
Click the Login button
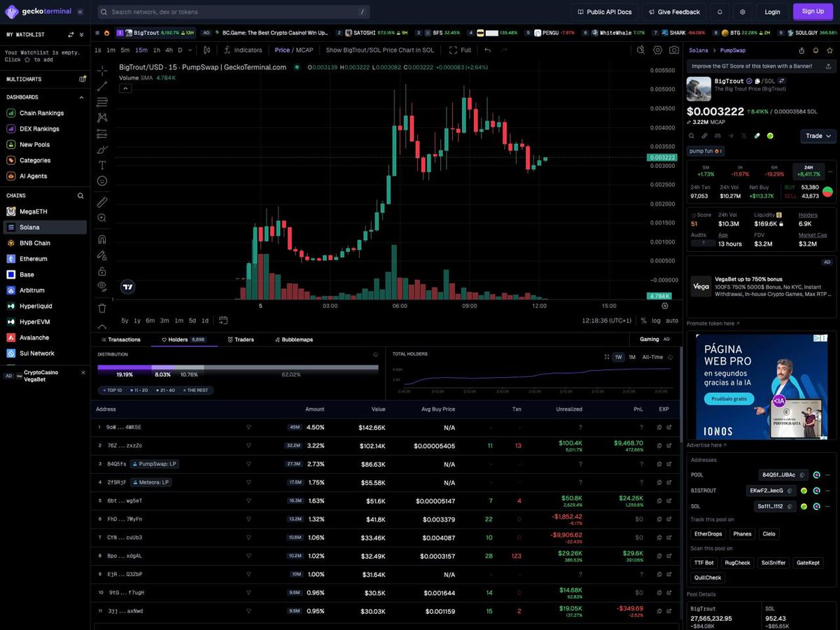coord(772,12)
